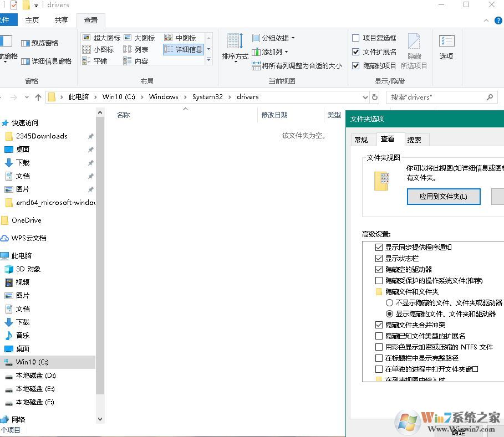
Task: Click the 确定 button in the dialog
Action: click(x=459, y=431)
